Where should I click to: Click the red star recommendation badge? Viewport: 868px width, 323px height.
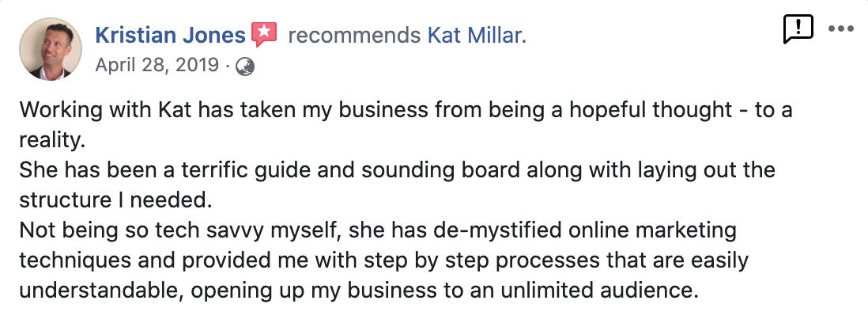[264, 34]
